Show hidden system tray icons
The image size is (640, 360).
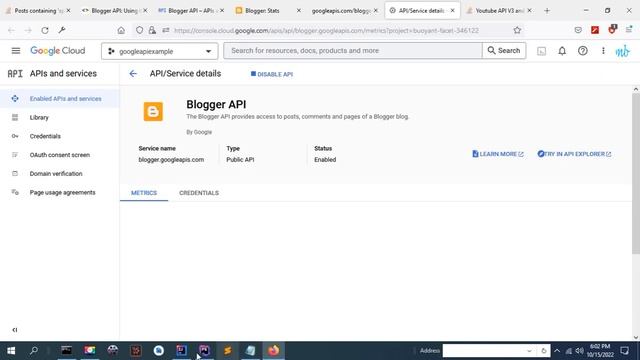557,351
